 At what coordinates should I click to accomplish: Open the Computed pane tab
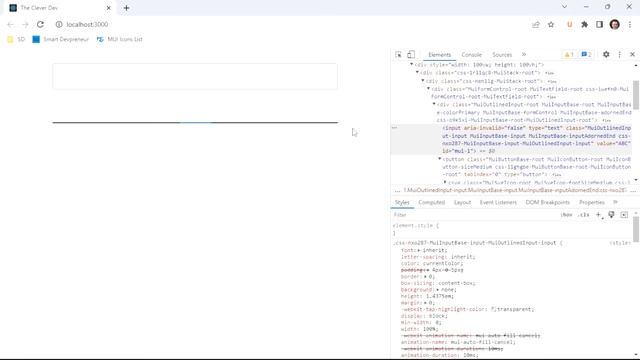pos(431,202)
